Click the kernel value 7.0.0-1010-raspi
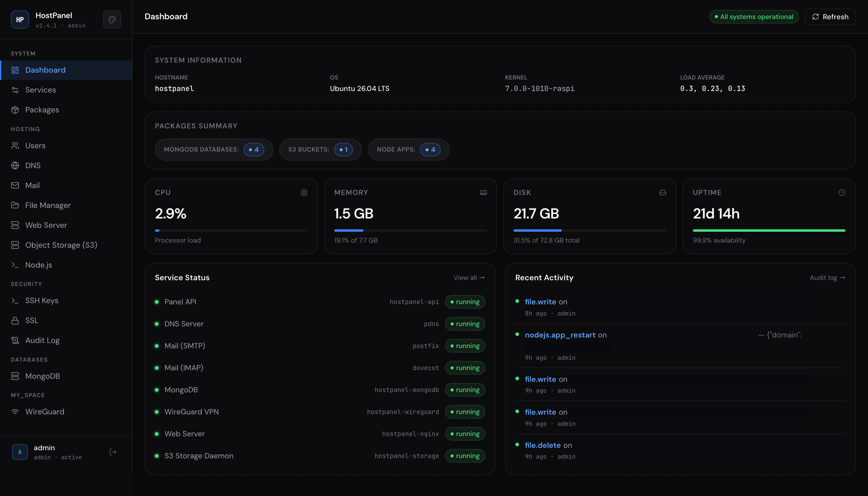The image size is (868, 496). click(x=539, y=89)
